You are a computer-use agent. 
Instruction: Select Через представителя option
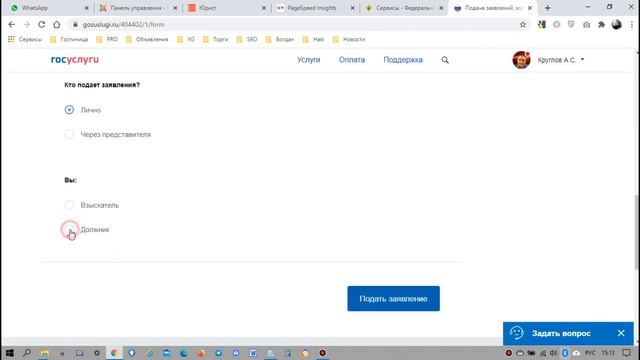[x=69, y=134]
